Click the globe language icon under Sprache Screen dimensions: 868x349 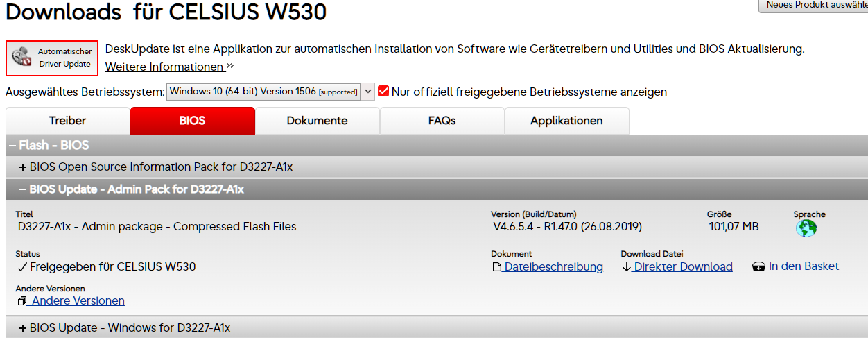pos(806,228)
